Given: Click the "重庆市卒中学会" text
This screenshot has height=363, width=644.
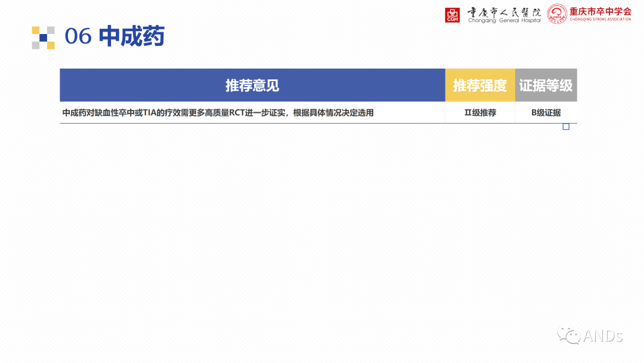Looking at the screenshot, I should pos(600,11).
